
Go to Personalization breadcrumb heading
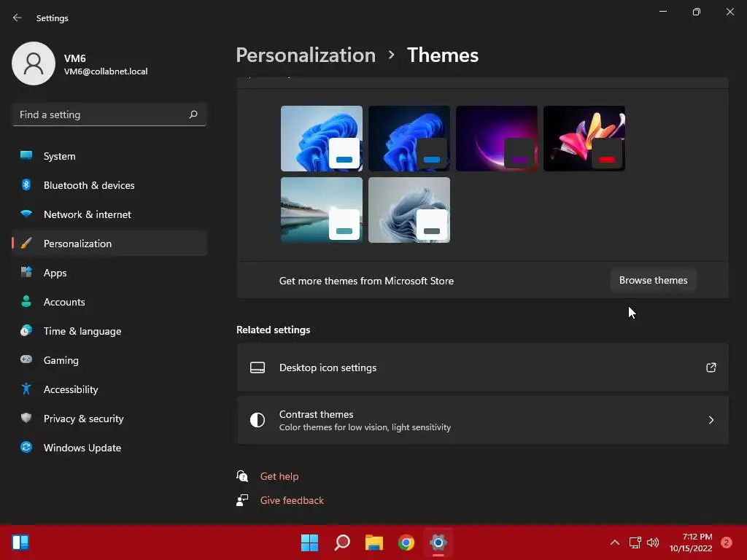[306, 55]
